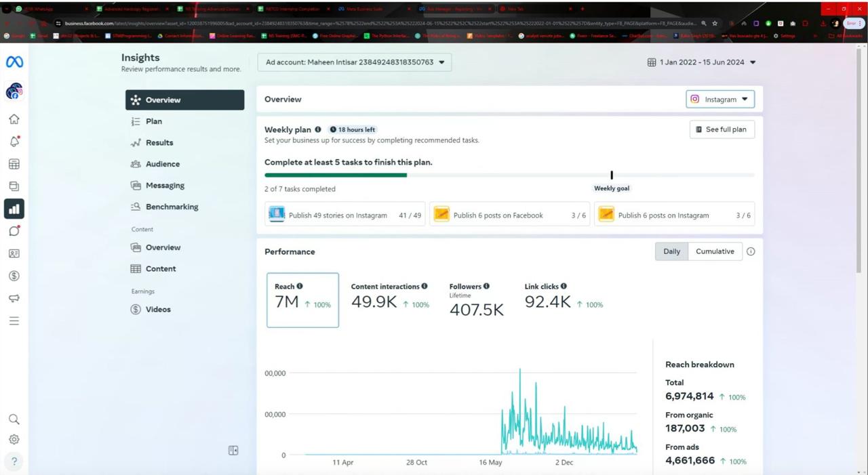Click the See full plan button
The height and width of the screenshot is (475, 868).
coord(722,129)
